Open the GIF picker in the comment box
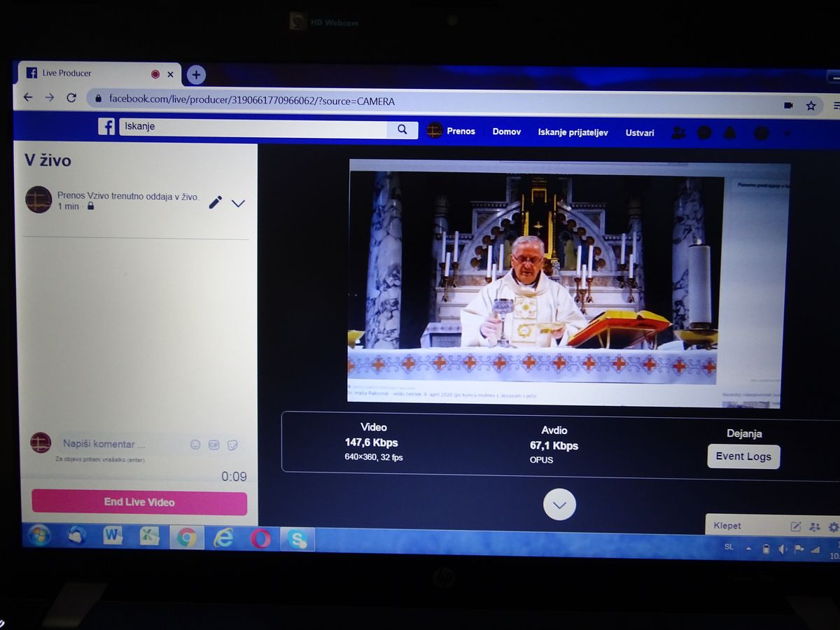This screenshot has height=630, width=840. [213, 444]
